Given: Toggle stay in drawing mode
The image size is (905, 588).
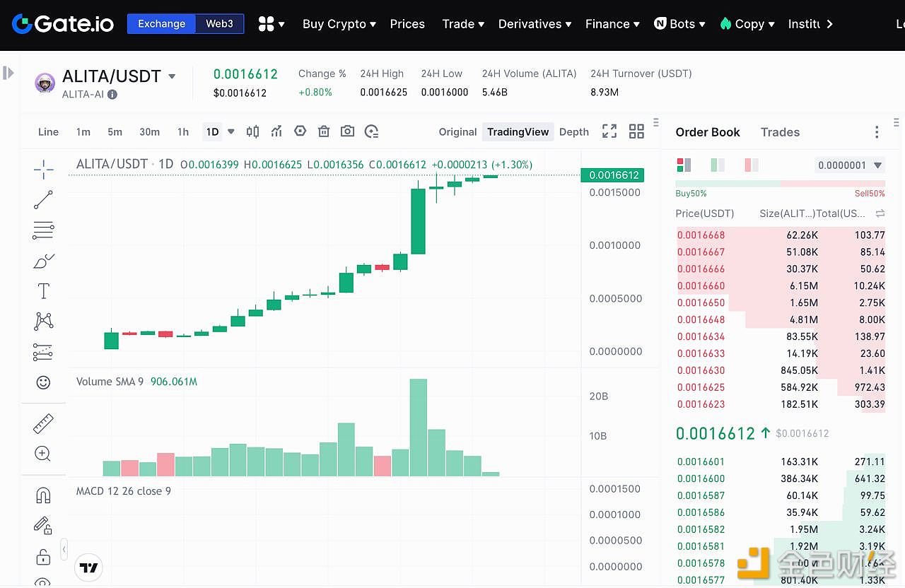Looking at the screenshot, I should point(43,526).
